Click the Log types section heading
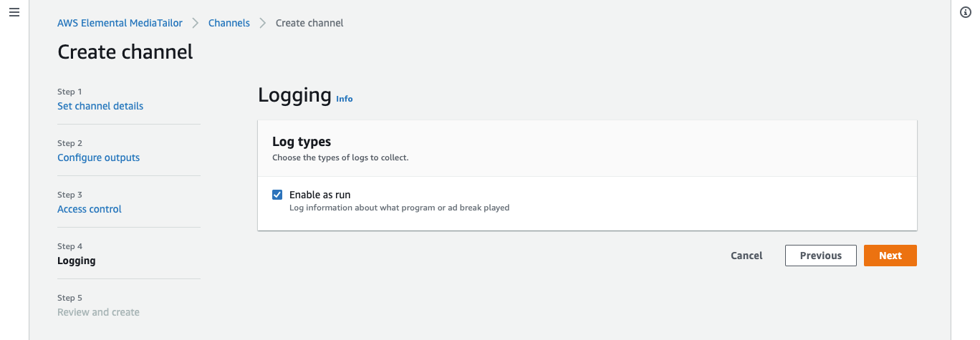The width and height of the screenshot is (980, 340). [302, 142]
